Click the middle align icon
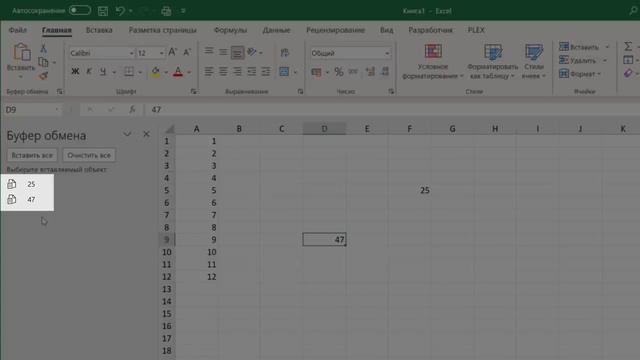This screenshot has height=360, width=640. 223,51
